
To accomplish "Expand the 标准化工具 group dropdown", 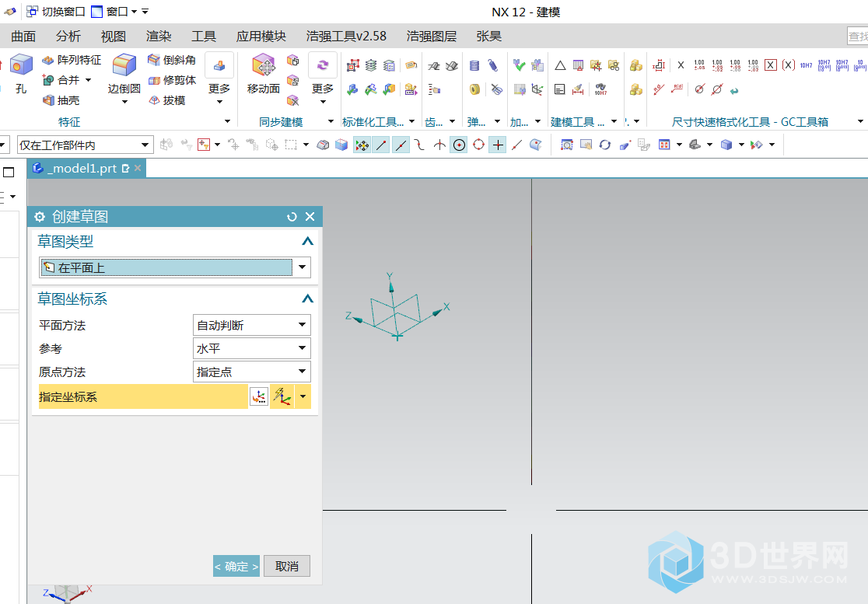I will 412,122.
